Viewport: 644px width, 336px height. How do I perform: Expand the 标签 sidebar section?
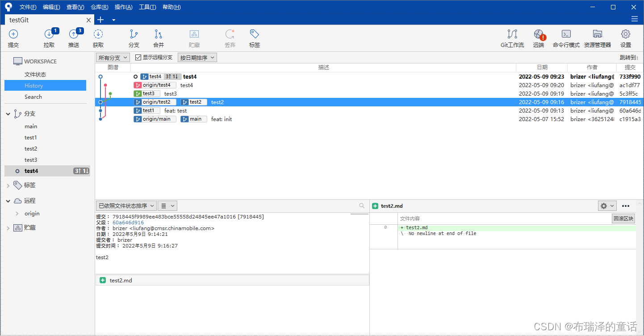pyautogui.click(x=8, y=185)
